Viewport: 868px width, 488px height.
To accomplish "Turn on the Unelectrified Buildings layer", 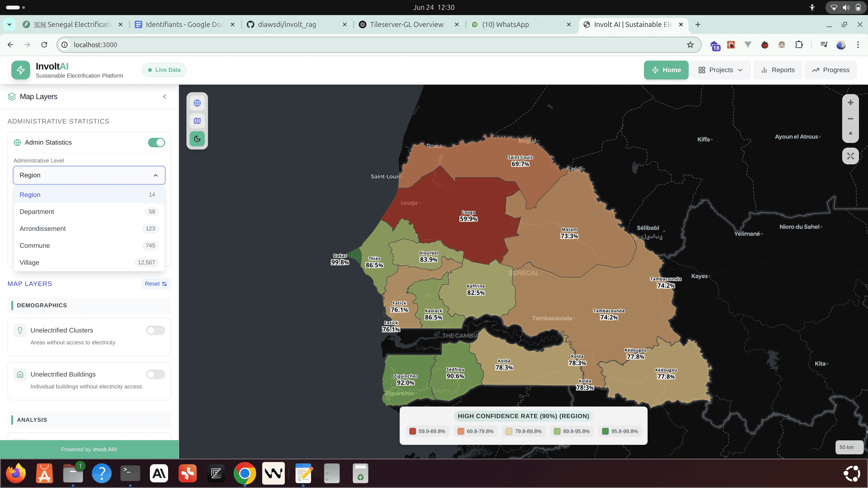I will coord(155,375).
